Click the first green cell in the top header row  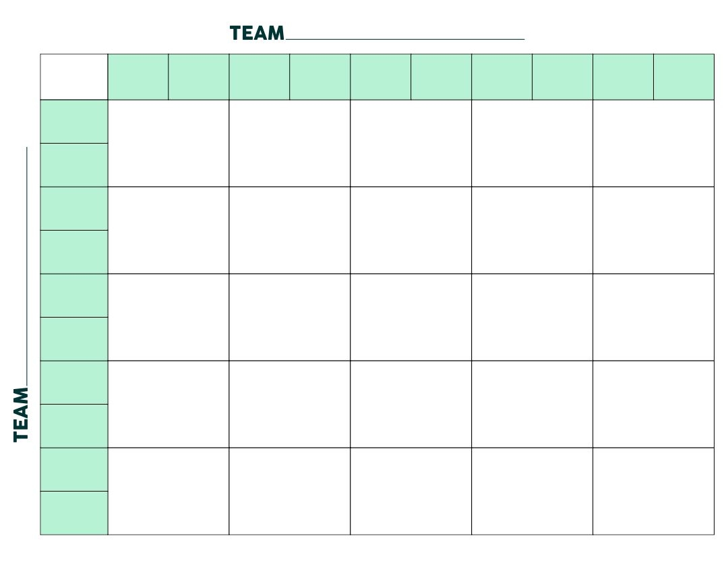(138, 77)
